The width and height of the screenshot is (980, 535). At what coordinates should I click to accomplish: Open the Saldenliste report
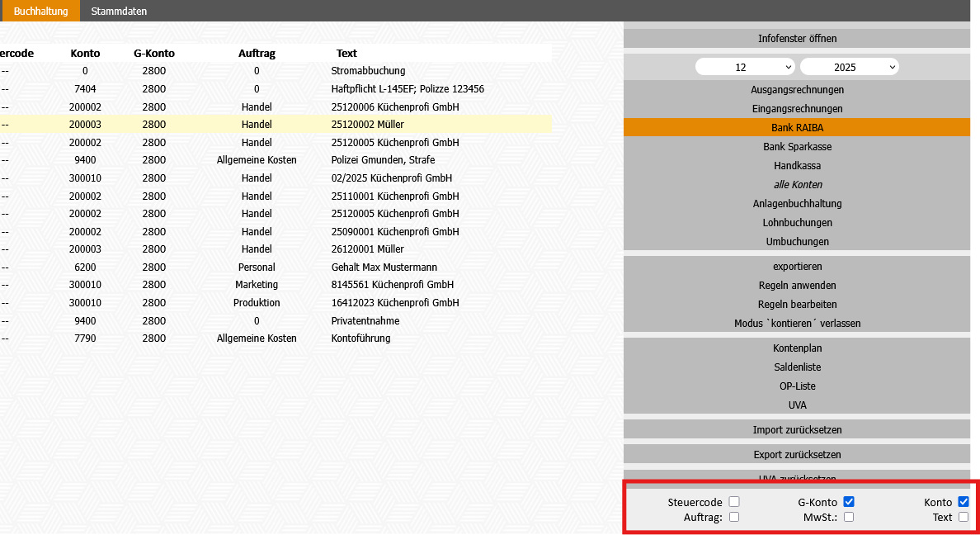(797, 367)
